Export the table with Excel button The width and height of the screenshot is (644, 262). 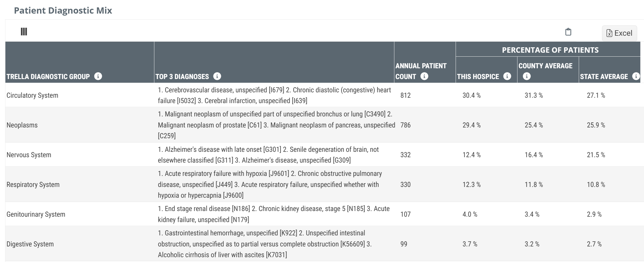619,33
